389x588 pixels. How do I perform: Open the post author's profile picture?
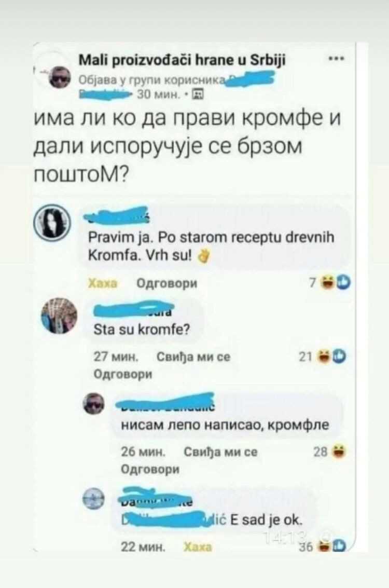tap(60, 77)
